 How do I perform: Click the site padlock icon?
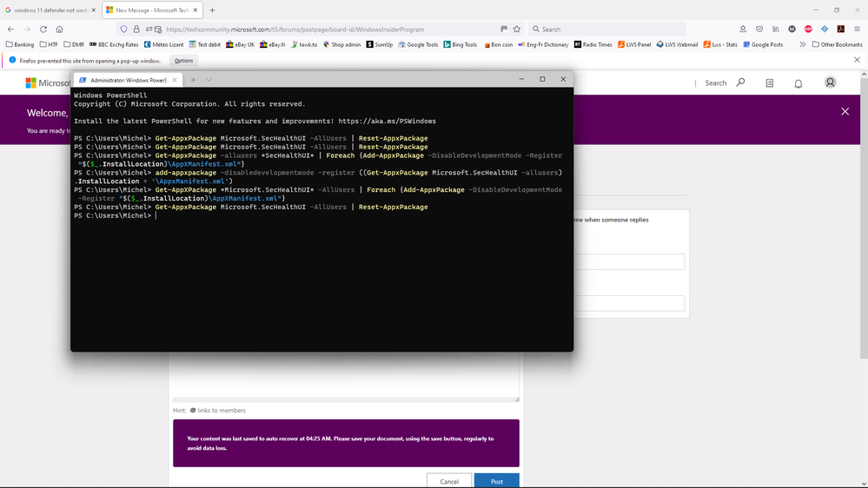[136, 30]
